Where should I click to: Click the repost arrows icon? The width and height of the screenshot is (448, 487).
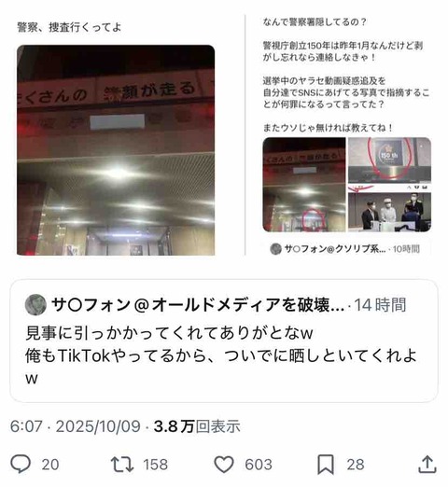click(122, 464)
